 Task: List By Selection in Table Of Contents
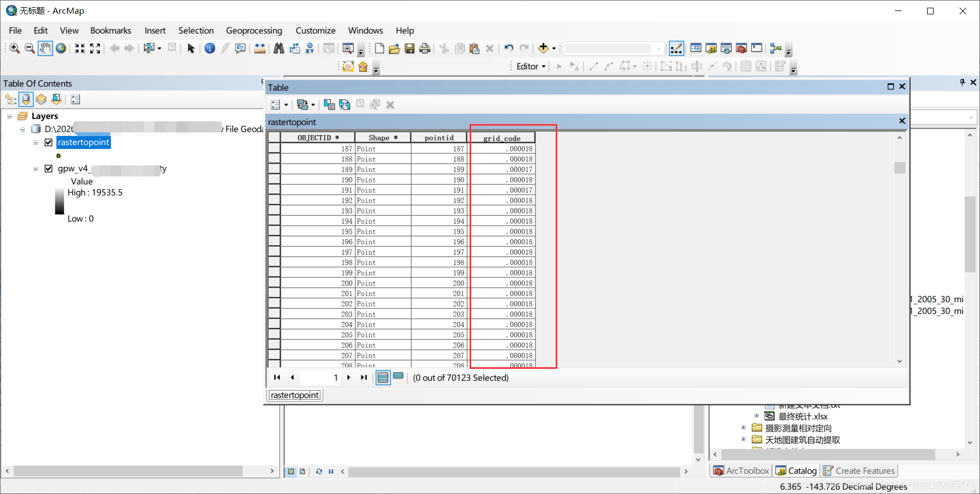(56, 99)
